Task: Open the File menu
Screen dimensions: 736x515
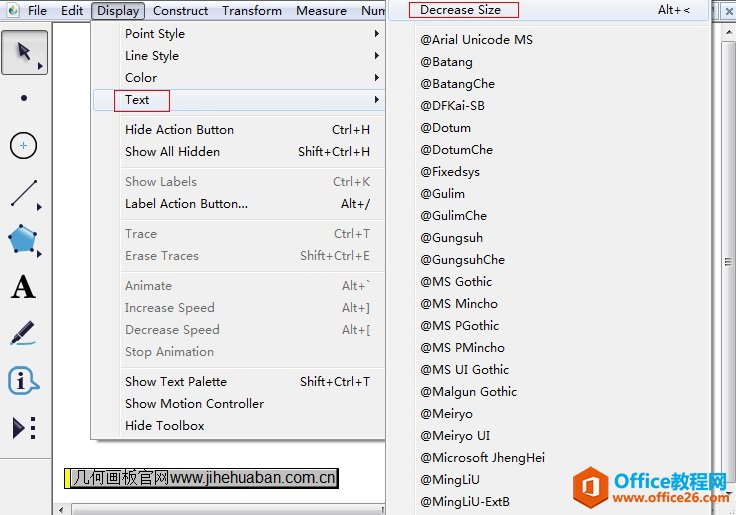Action: [x=37, y=10]
